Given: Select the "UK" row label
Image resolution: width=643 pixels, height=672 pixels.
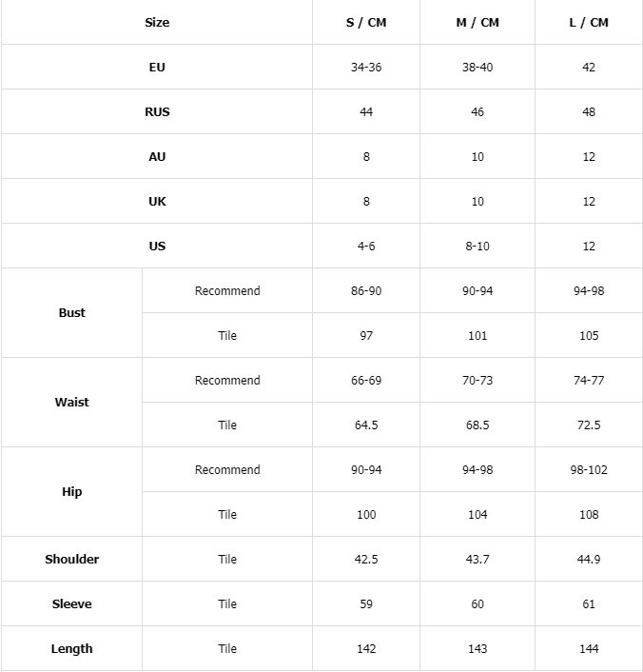Looking at the screenshot, I should pos(157,202).
